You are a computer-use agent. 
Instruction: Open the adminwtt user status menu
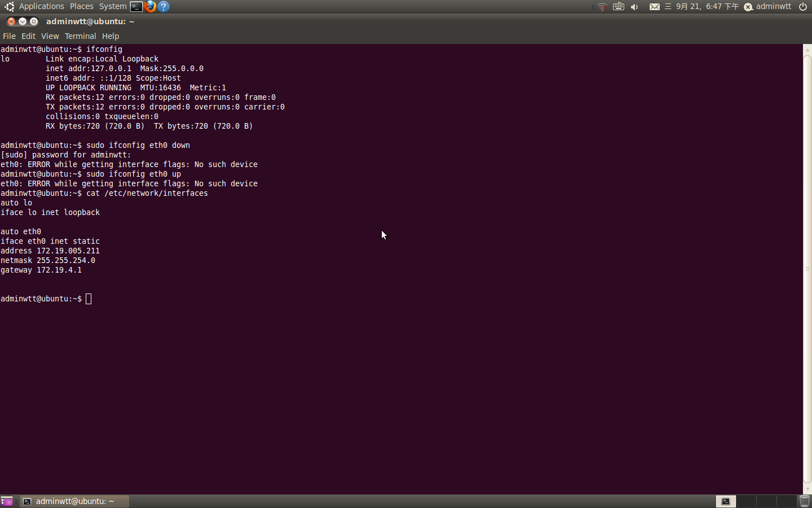click(767, 7)
